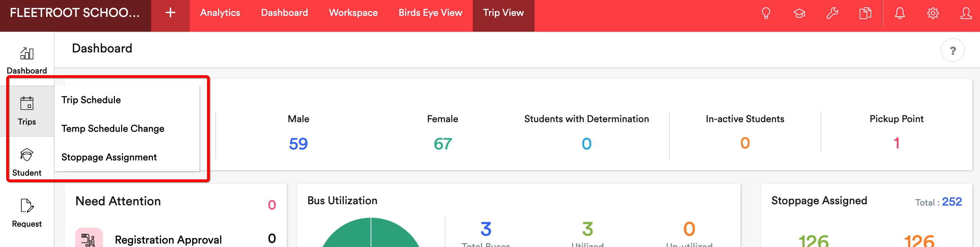Open the question mark help button
This screenshot has height=247, width=980.
(952, 50)
